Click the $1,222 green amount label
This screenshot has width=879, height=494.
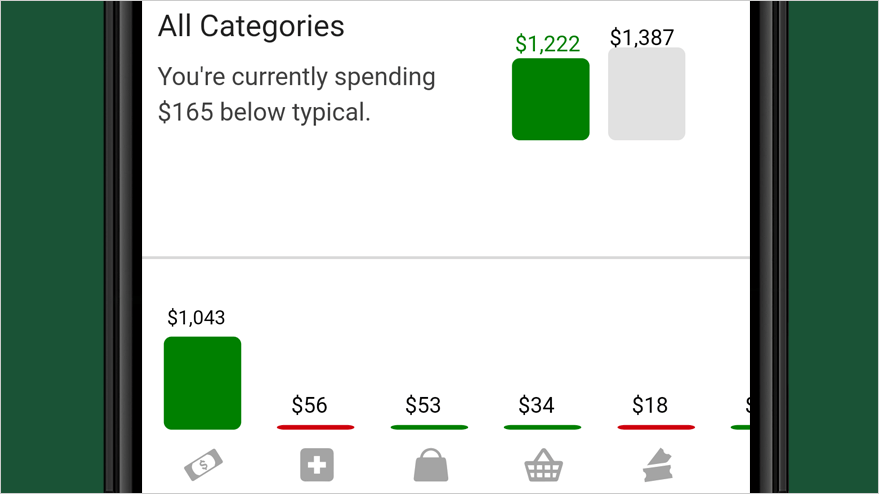point(548,44)
